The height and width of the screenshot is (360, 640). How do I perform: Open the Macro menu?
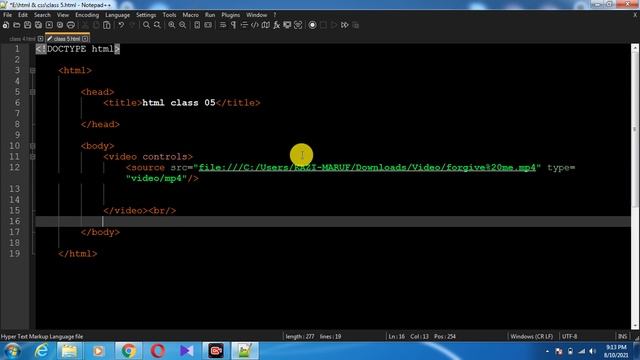coord(191,15)
